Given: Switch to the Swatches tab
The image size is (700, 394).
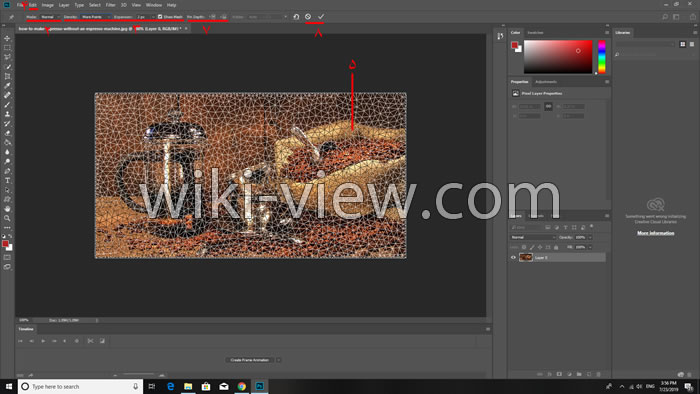Looking at the screenshot, I should 535,33.
